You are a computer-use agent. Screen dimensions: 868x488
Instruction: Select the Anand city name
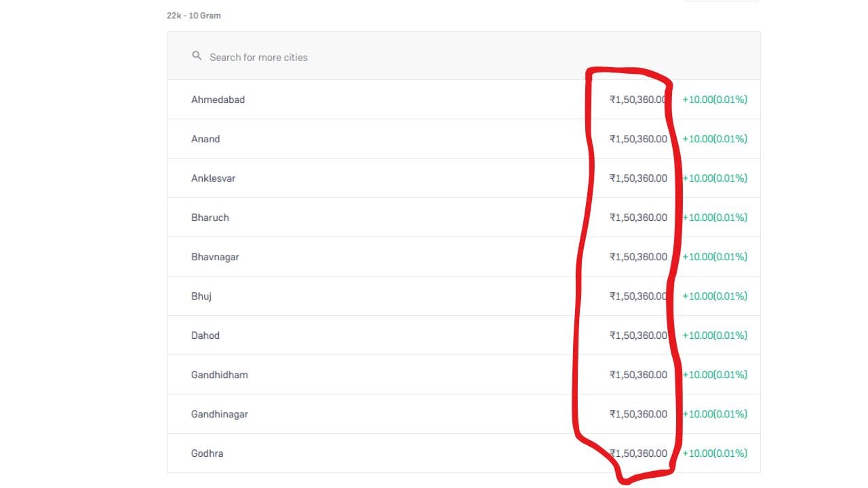tap(205, 139)
